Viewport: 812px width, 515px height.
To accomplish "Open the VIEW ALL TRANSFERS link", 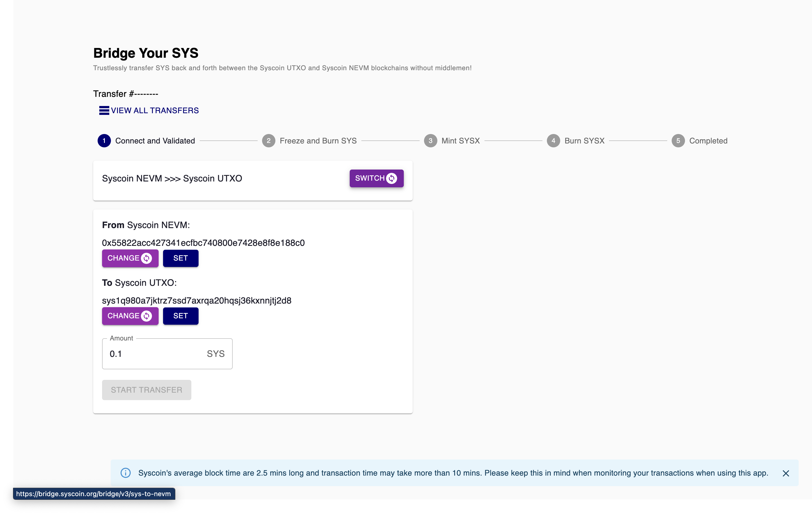I will click(x=154, y=110).
